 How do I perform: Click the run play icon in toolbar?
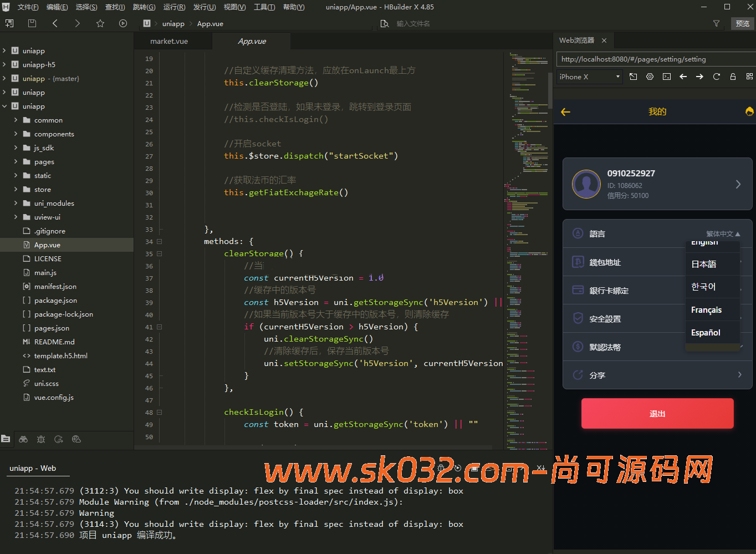point(123,23)
